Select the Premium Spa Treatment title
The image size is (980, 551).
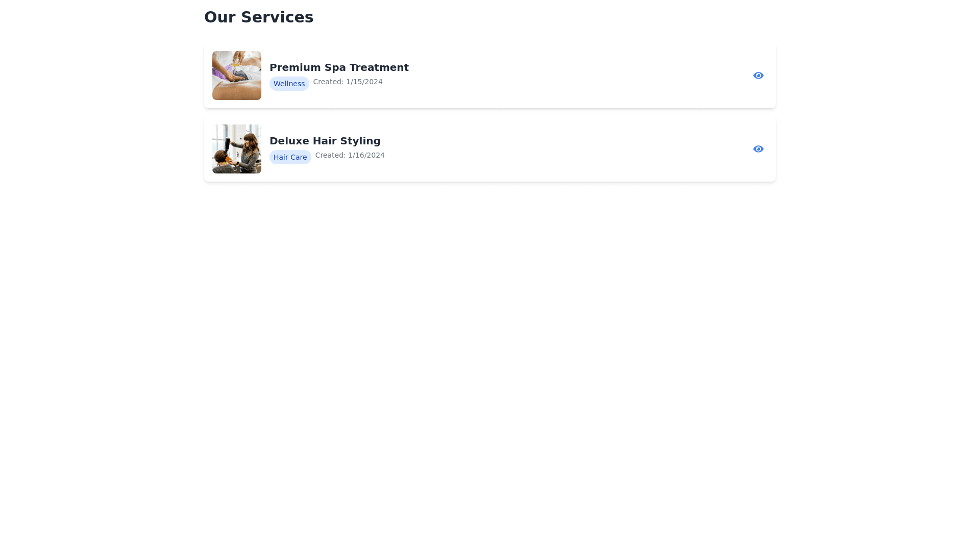coord(339,67)
